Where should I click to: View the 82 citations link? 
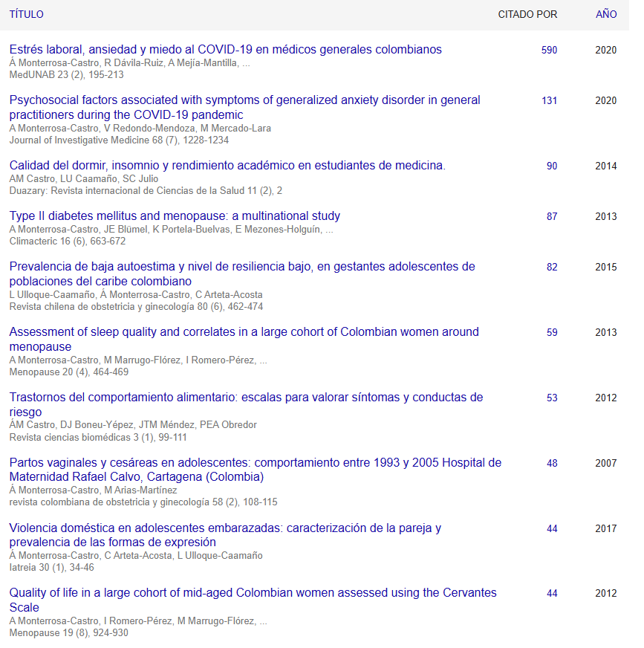[552, 267]
